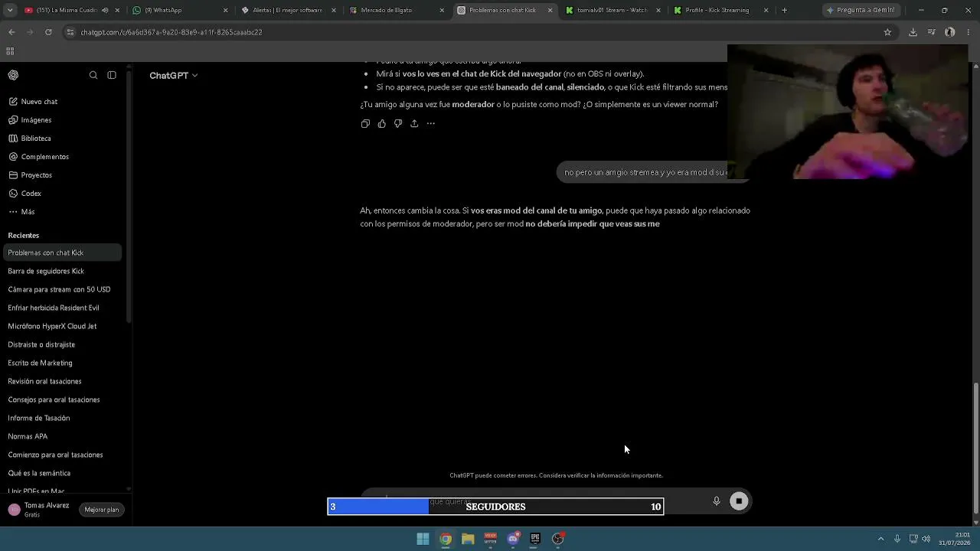Open the Tomas Alvarez account menu
This screenshot has height=551, width=980.
(40, 510)
